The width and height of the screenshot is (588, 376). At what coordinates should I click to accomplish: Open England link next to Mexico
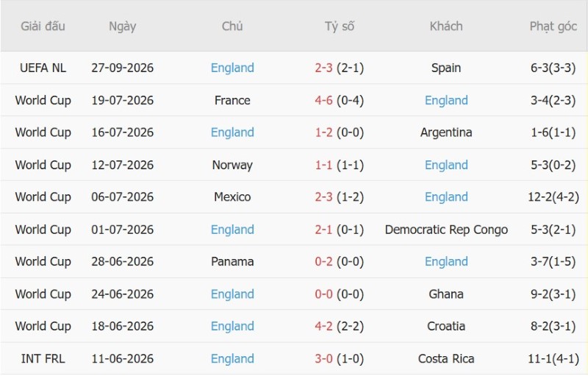point(446,197)
